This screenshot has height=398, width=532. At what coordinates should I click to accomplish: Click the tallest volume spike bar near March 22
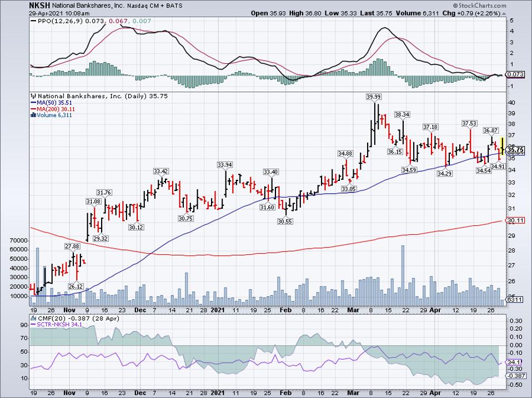click(403, 276)
